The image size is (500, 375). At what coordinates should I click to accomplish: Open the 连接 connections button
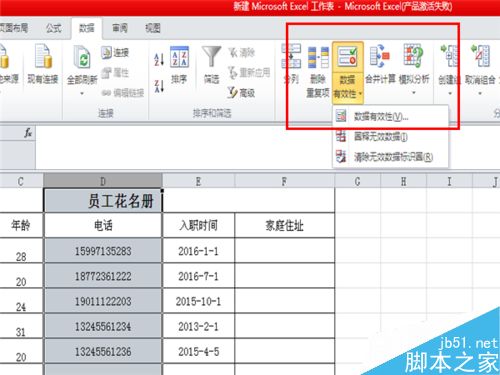click(115, 53)
